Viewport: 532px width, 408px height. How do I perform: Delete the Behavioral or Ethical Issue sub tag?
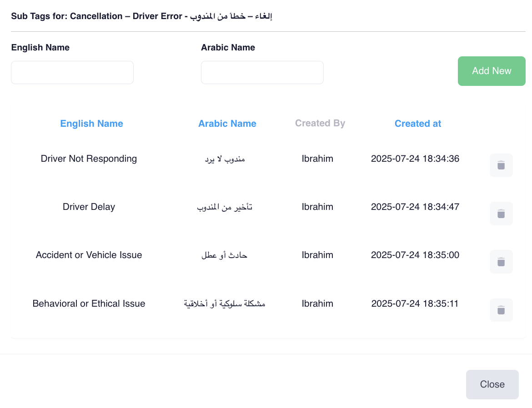(x=501, y=310)
